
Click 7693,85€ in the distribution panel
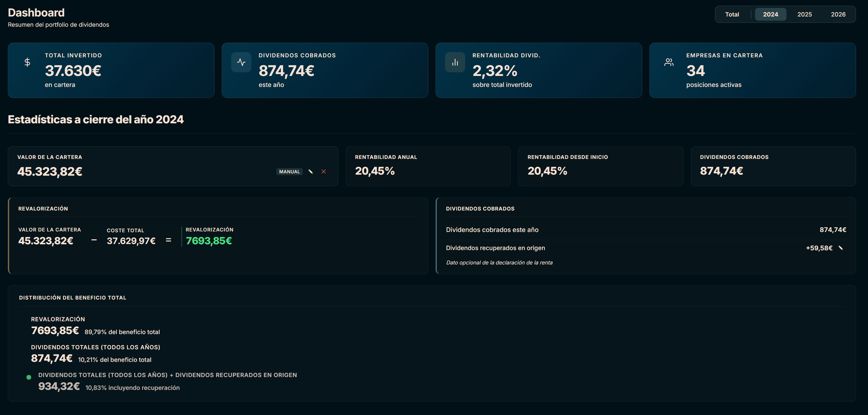(x=55, y=330)
